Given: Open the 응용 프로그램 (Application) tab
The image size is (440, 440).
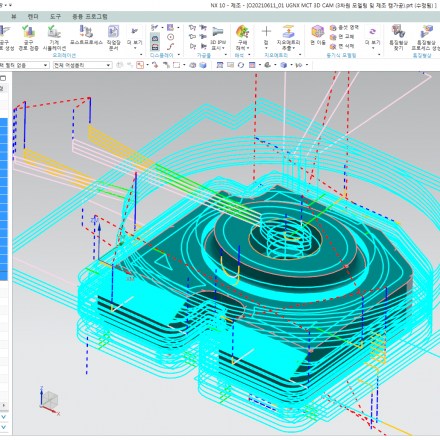Looking at the screenshot, I should click(90, 16).
